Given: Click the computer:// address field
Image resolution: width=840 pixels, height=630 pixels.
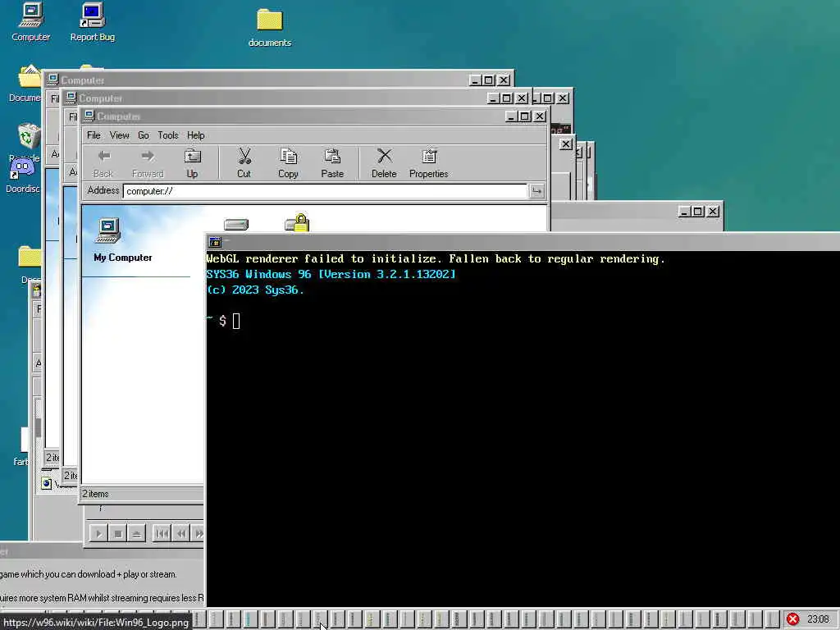Looking at the screenshot, I should point(325,191).
